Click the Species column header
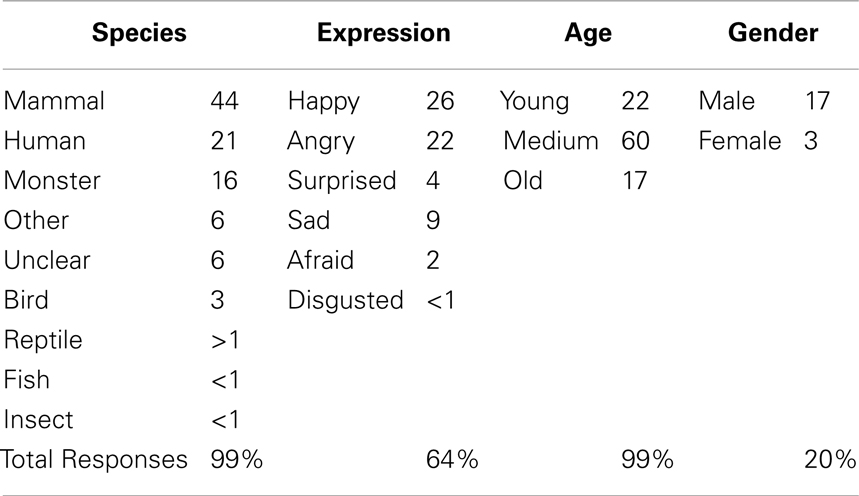 pos(139,33)
